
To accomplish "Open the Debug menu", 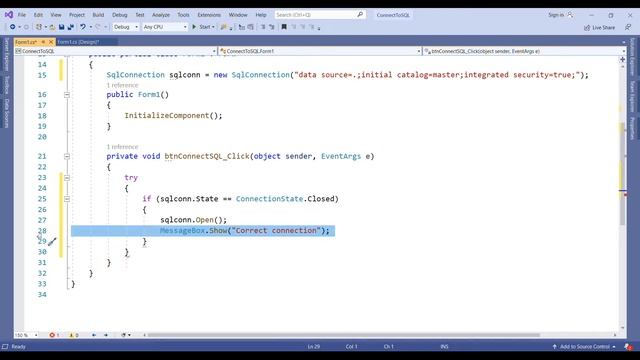I will 120,15.
